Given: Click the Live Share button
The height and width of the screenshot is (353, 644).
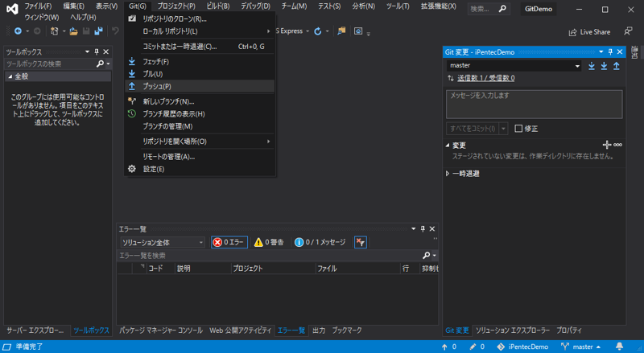Looking at the screenshot, I should pos(589,32).
